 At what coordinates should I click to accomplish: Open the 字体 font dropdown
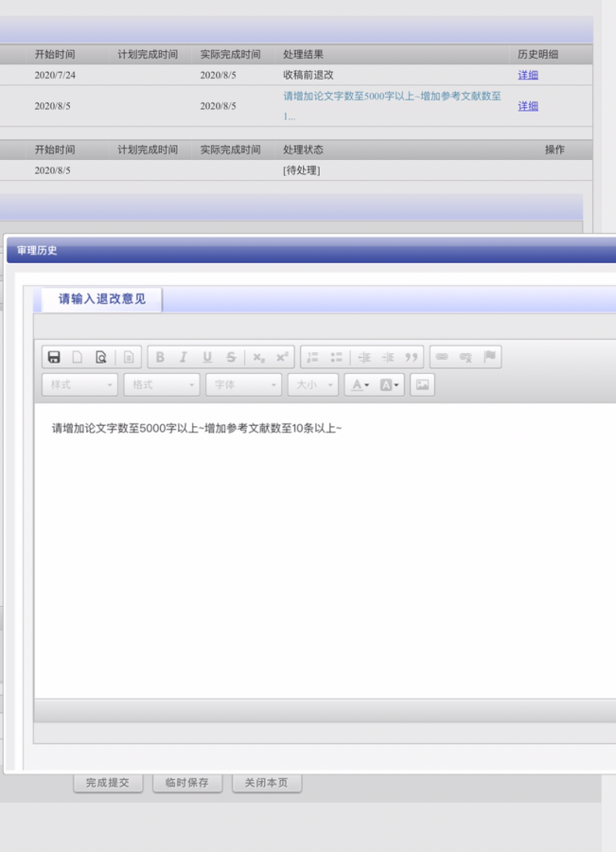(244, 384)
